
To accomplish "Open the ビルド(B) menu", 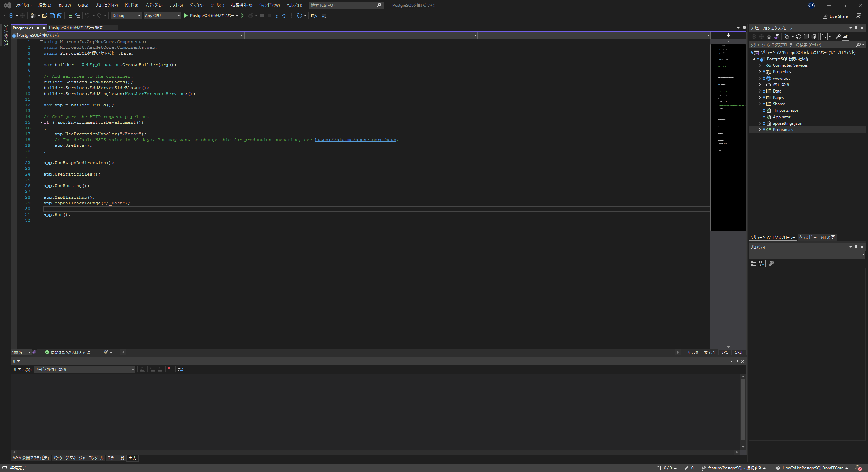I will [x=132, y=5].
